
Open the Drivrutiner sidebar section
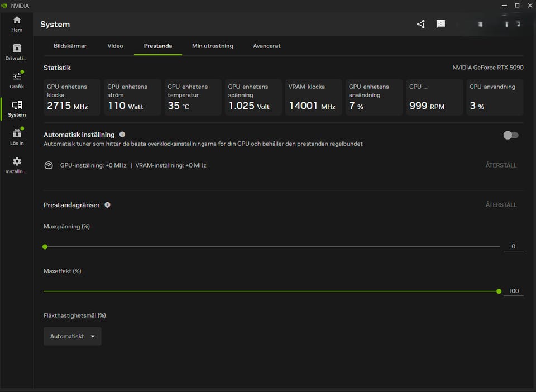click(17, 52)
